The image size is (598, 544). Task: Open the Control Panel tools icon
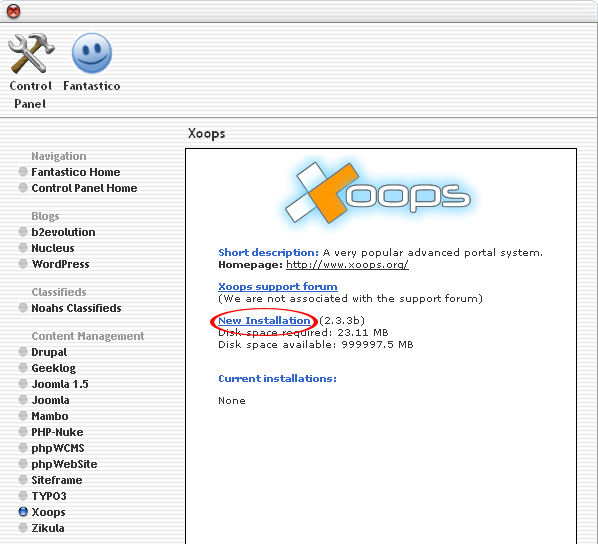[x=31, y=53]
